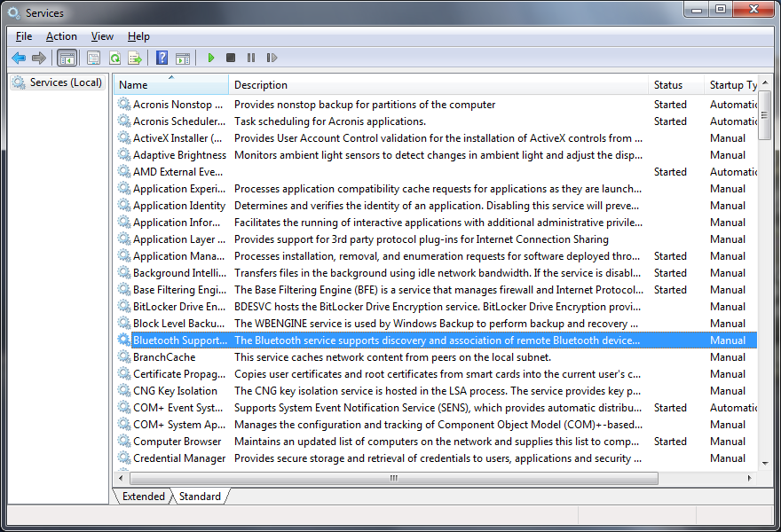The image size is (781, 532).
Task: Click the blue Help question mark icon
Action: (x=162, y=58)
